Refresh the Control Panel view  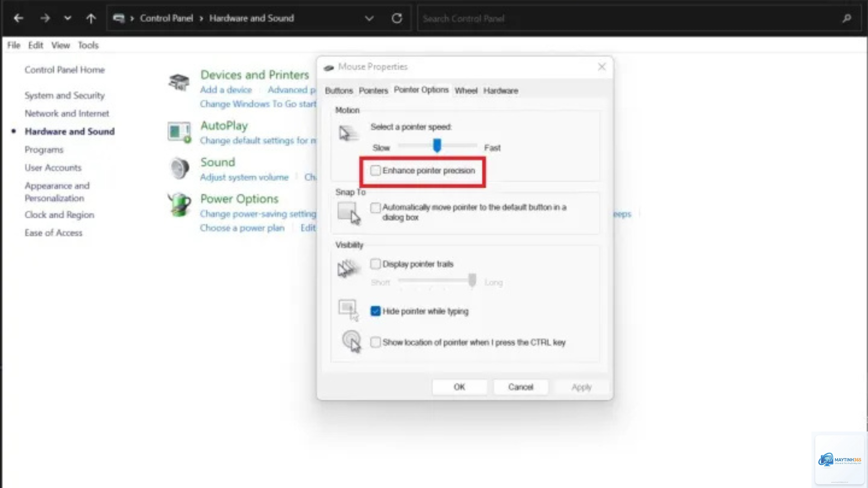tap(397, 19)
